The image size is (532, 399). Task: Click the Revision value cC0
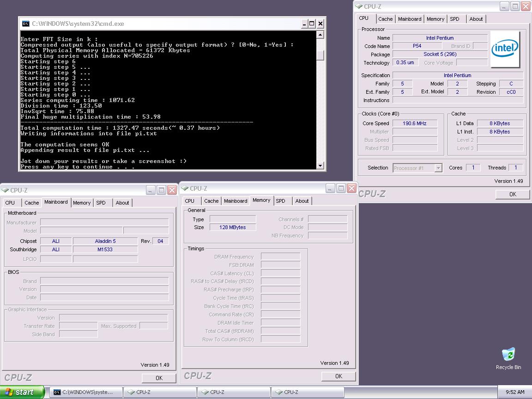(x=511, y=92)
